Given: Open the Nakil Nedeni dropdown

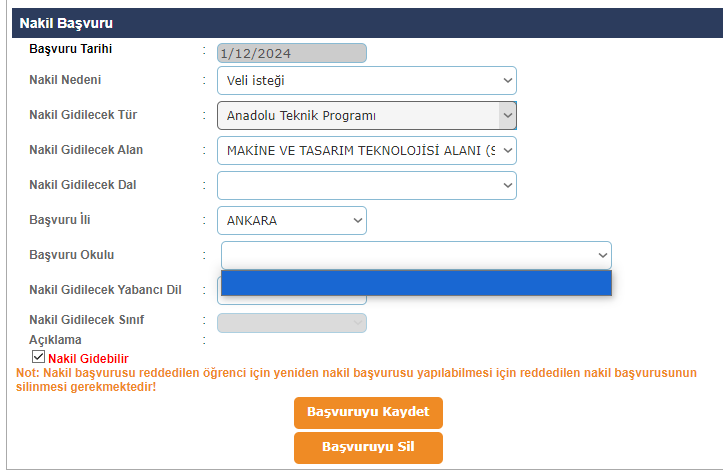Looking at the screenshot, I should [366, 81].
